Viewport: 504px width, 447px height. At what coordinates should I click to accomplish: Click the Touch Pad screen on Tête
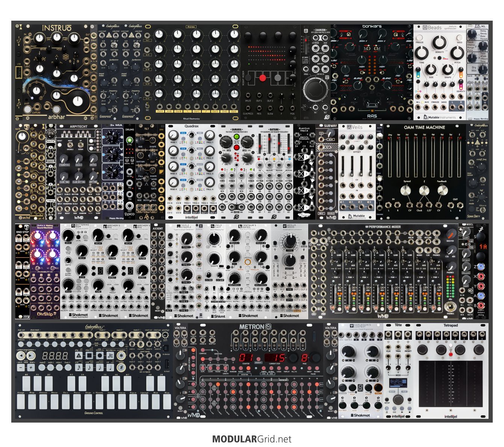click(398, 383)
